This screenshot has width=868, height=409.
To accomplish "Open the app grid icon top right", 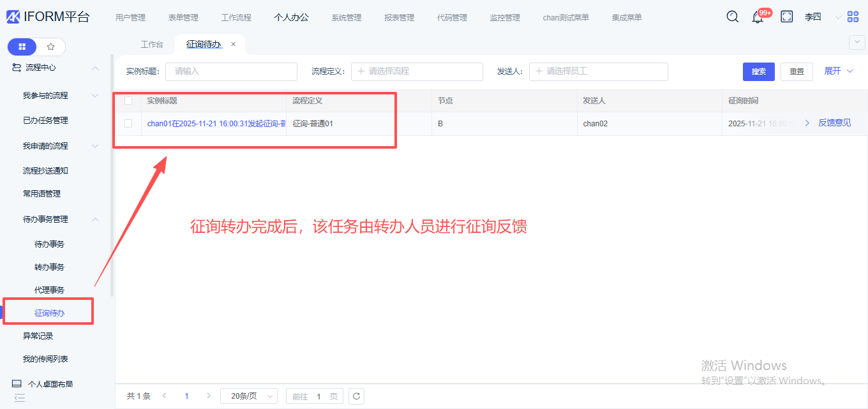I will [x=853, y=17].
